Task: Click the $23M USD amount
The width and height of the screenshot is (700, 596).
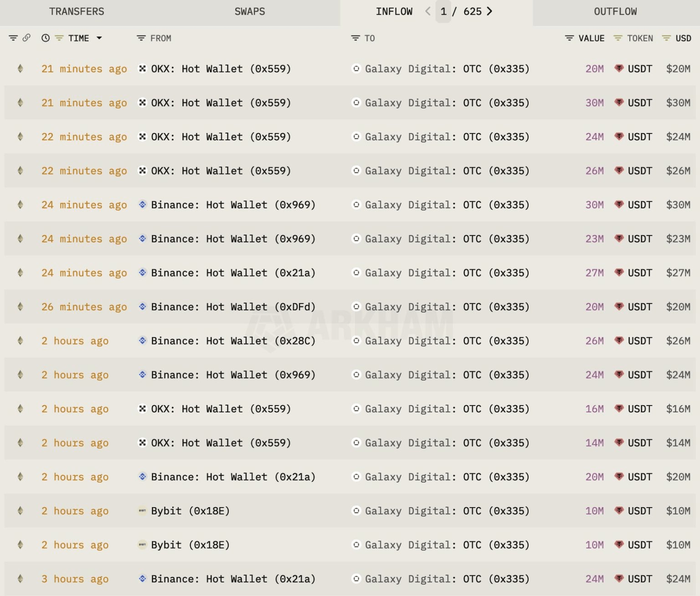Action: point(678,239)
